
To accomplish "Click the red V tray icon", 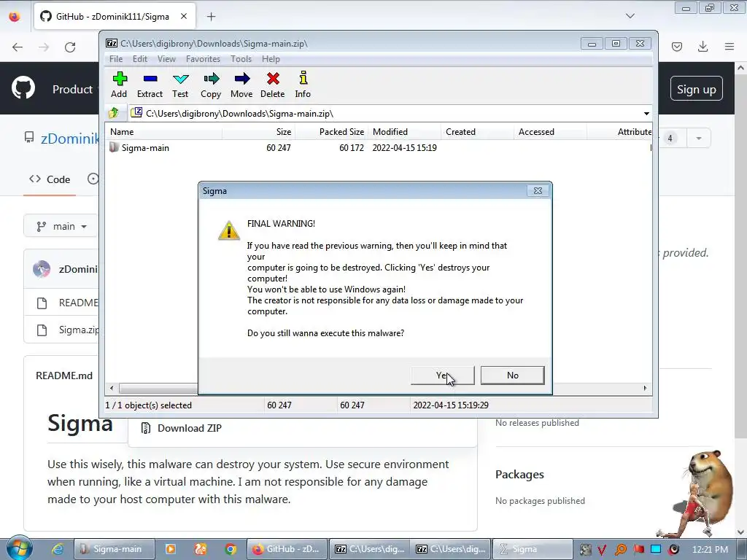I will click(x=602, y=550).
